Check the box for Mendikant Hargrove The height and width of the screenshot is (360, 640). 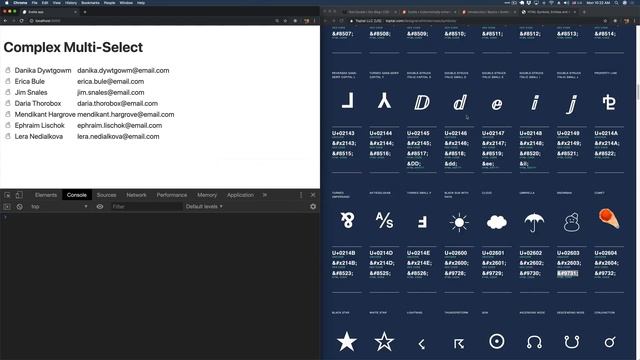(8, 114)
